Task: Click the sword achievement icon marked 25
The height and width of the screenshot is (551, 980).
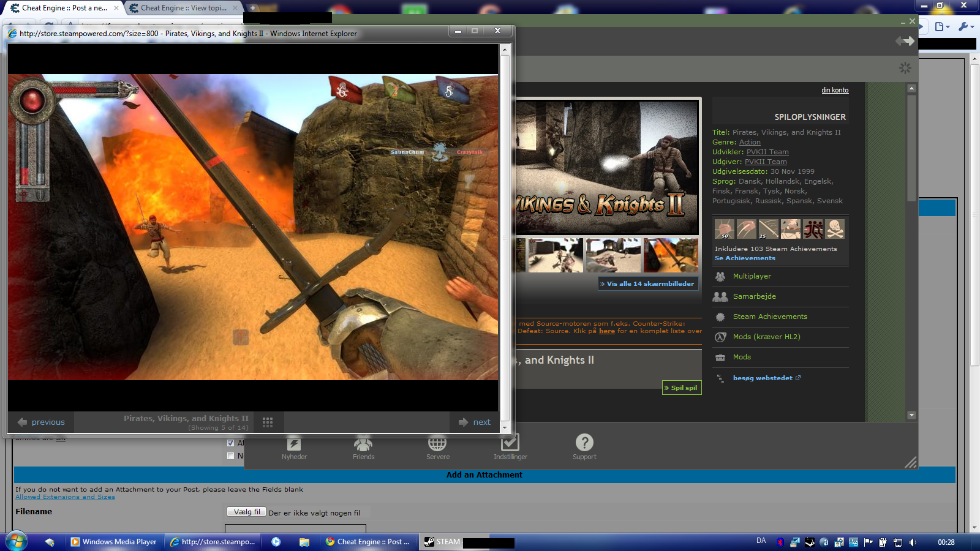Action: [x=769, y=229]
